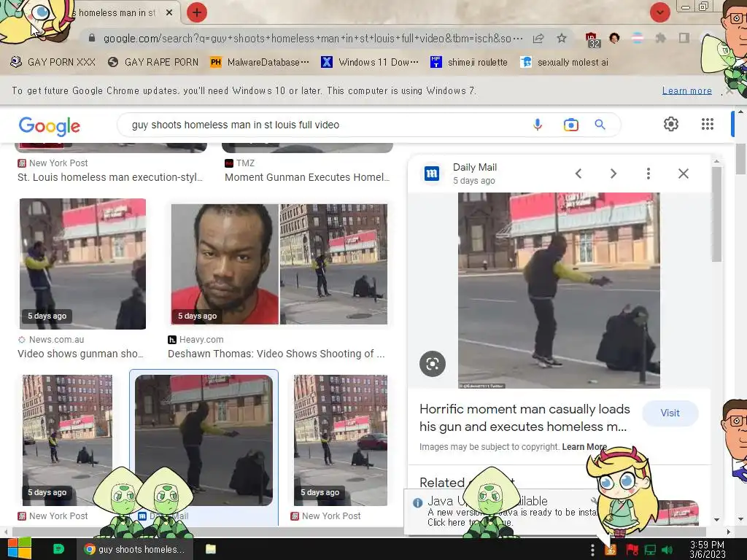
Task: Click the preview panel vertical scrollbar
Action: (x=716, y=214)
